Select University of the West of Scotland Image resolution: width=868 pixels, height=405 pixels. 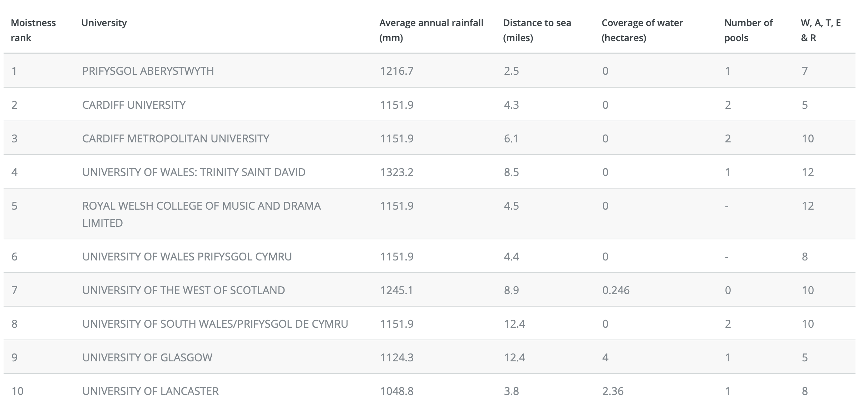[183, 290]
